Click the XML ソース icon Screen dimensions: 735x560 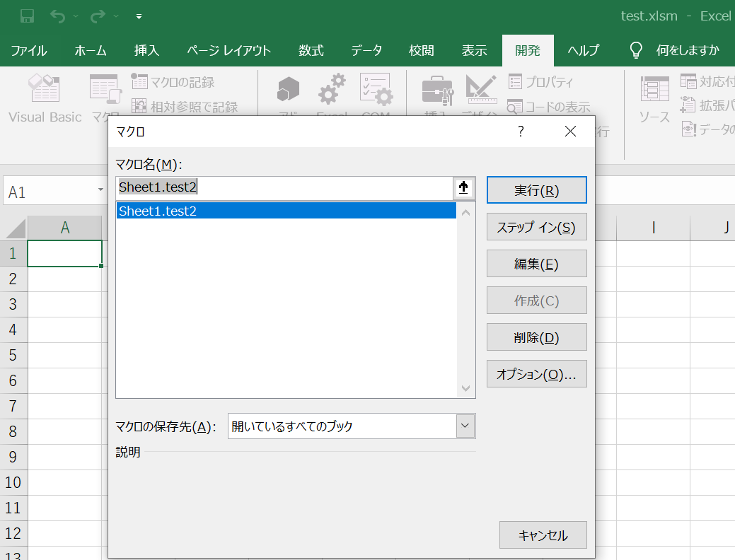pyautogui.click(x=654, y=88)
